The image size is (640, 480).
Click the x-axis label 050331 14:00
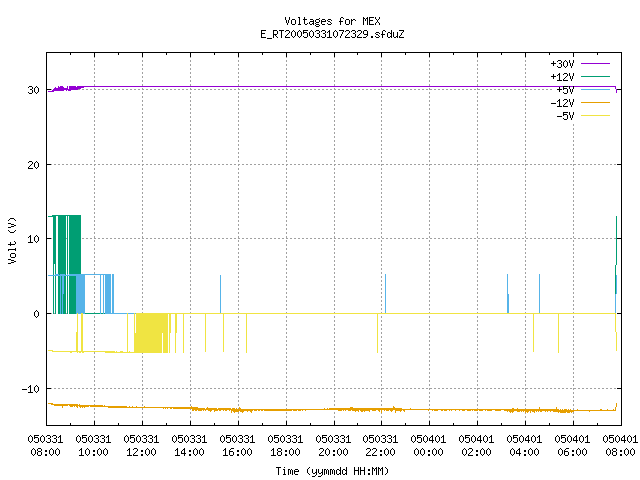pos(189,446)
